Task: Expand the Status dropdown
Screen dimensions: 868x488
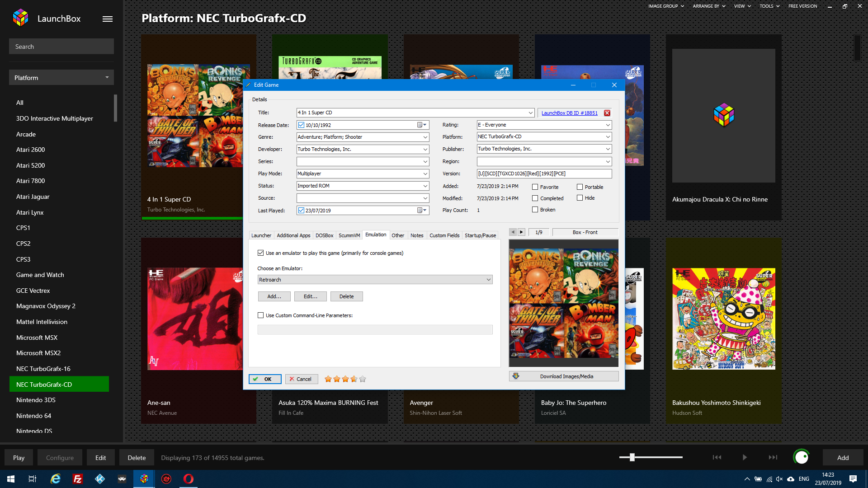Action: click(x=425, y=186)
